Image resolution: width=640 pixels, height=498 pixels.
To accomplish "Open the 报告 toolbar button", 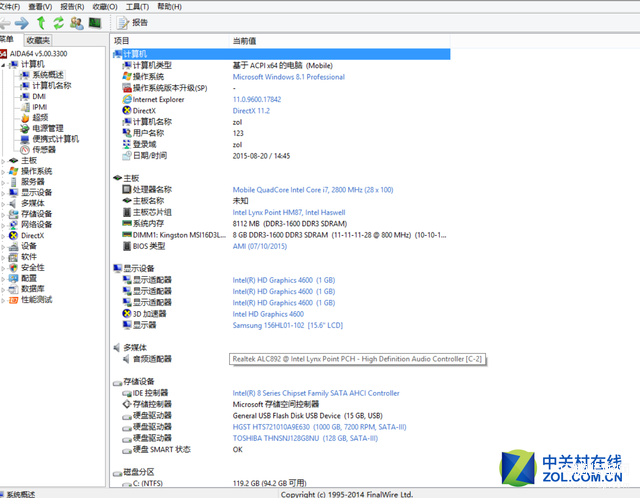I will tap(132, 23).
